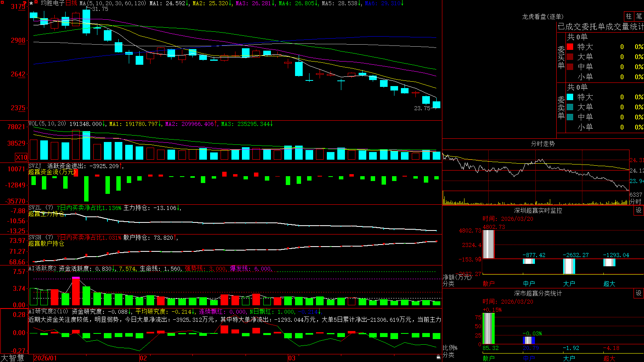This screenshot has width=644, height=362.
Task: Click the 分时 label under intraday chart
Action: pyautogui.click(x=636, y=202)
